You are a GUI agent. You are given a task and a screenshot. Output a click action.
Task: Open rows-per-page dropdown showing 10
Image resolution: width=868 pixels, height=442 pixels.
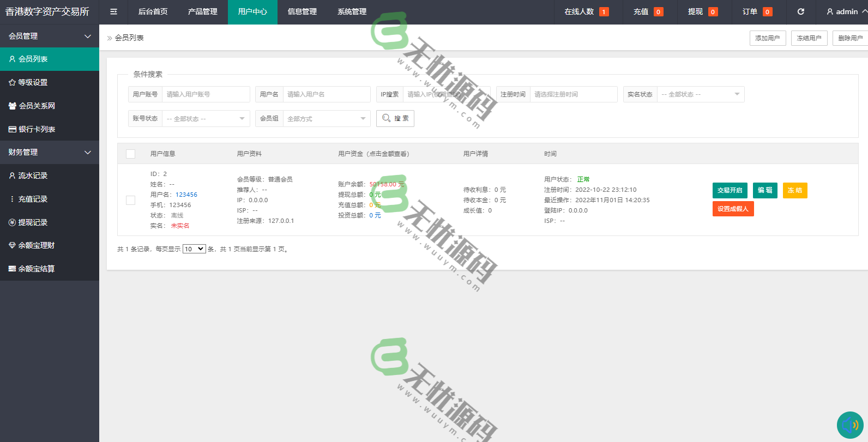click(194, 249)
